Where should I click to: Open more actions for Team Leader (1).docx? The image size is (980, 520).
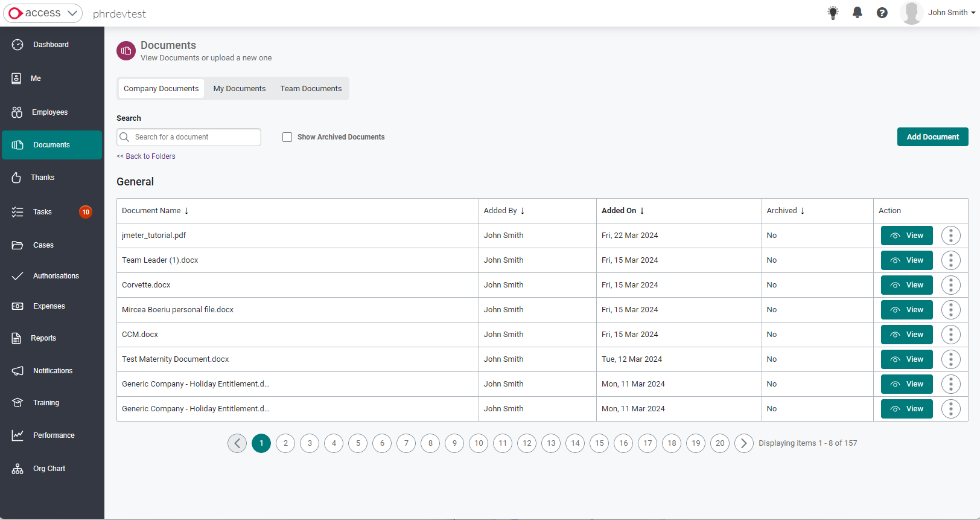point(951,260)
